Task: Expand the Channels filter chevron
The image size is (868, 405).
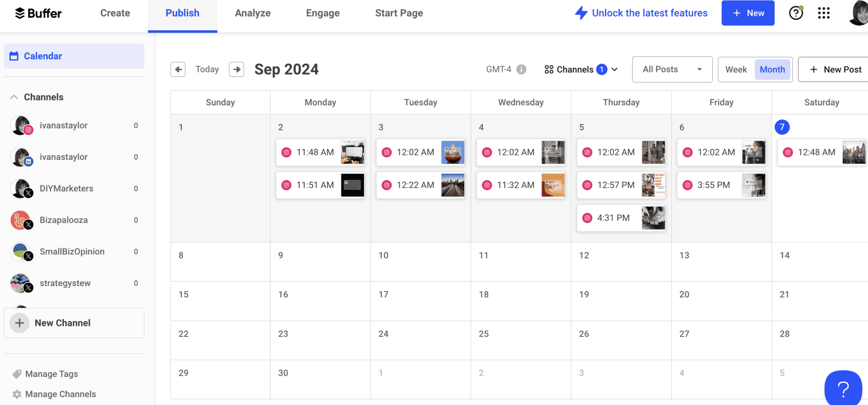Action: point(614,69)
